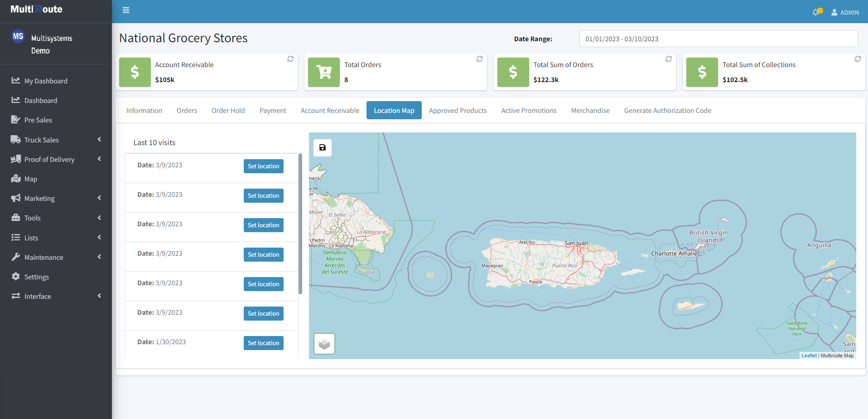The height and width of the screenshot is (419, 868).
Task: Click the hamburger menu toggle icon
Action: click(126, 10)
